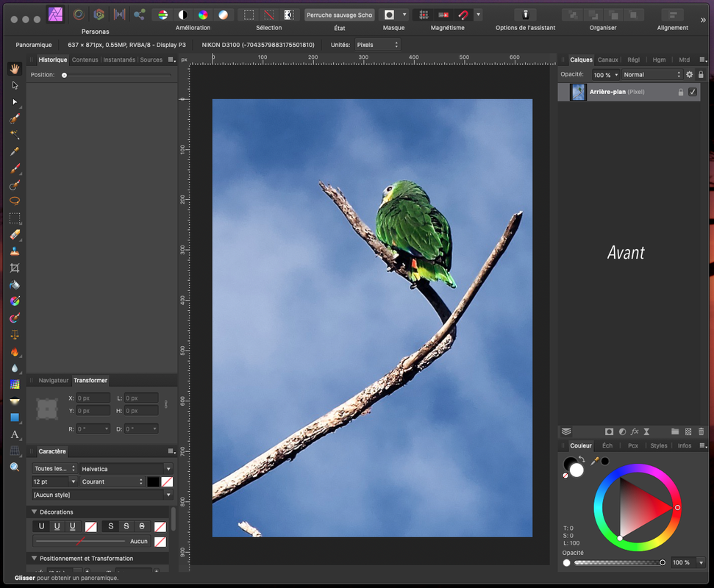Toggle the Quick Mask button

tap(389, 15)
